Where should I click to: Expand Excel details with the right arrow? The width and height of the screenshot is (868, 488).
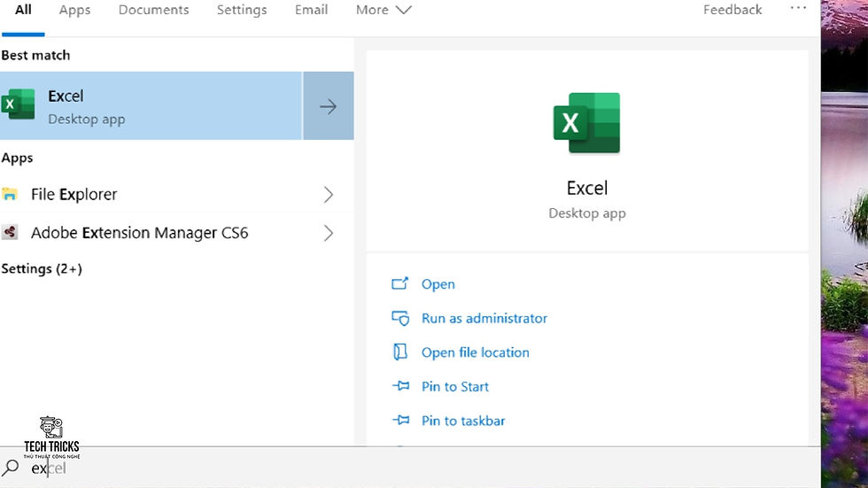pyautogui.click(x=329, y=105)
